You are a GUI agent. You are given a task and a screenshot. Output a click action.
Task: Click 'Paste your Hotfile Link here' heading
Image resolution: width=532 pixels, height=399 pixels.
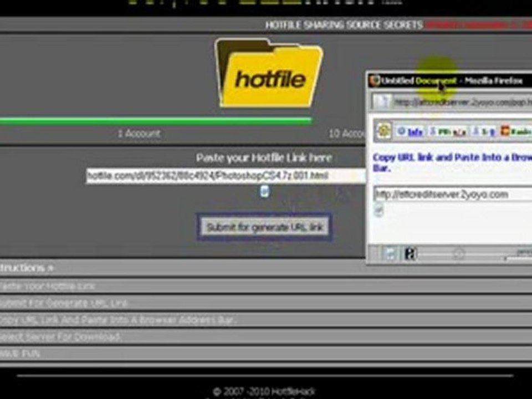(x=264, y=158)
